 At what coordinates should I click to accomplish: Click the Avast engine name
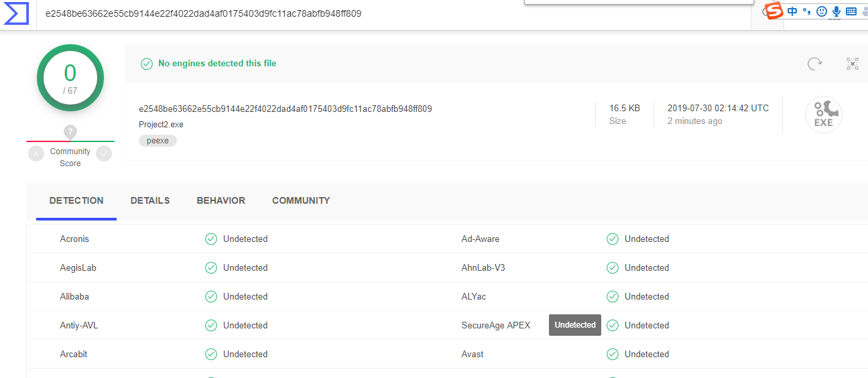point(473,354)
